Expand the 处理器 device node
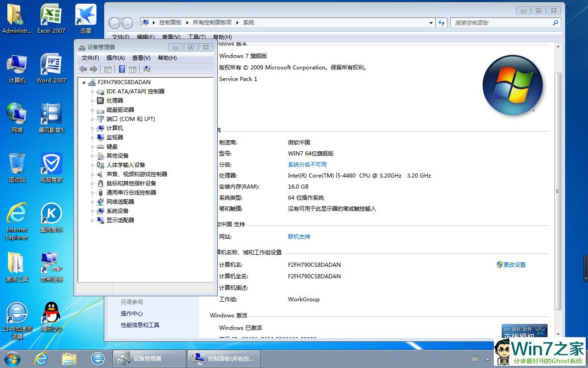The image size is (588, 368). (x=92, y=101)
